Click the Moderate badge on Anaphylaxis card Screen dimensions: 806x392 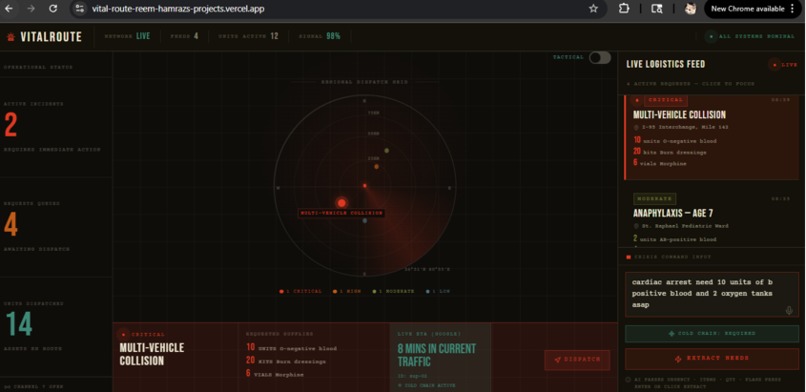click(654, 198)
